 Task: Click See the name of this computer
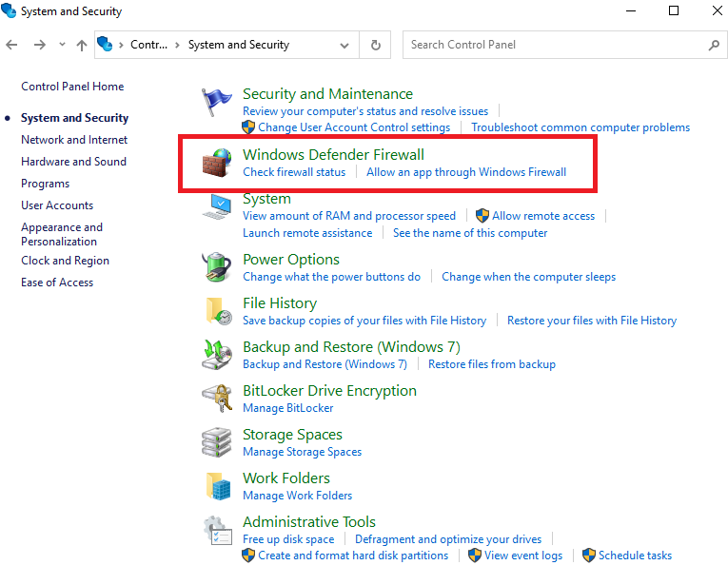tap(470, 233)
